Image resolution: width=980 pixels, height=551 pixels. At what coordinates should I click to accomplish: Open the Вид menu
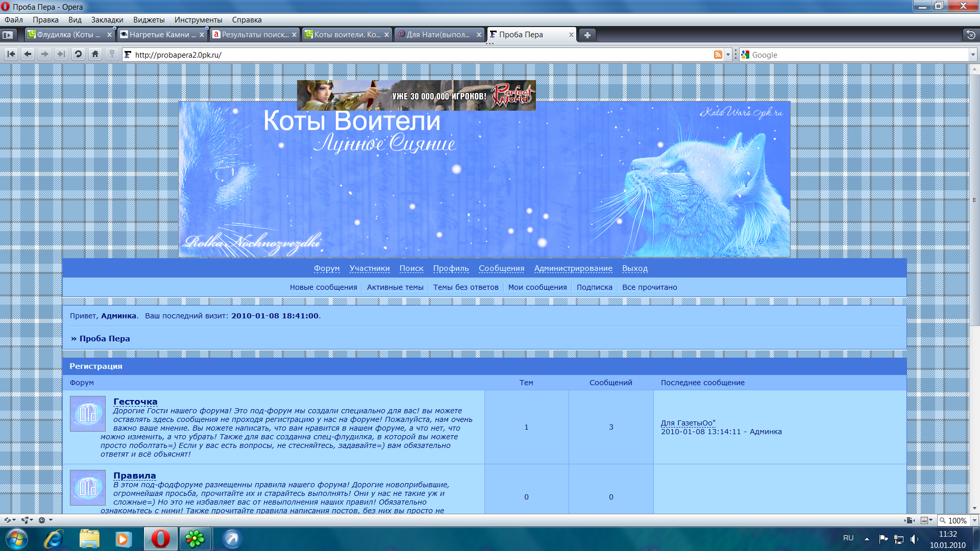[x=75, y=20]
